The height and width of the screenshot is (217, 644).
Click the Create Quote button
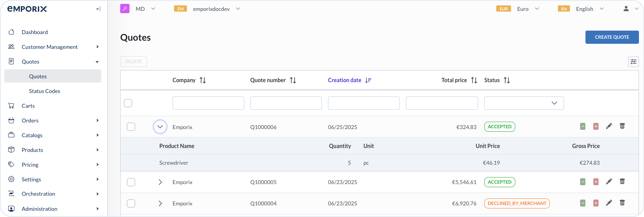click(x=612, y=37)
